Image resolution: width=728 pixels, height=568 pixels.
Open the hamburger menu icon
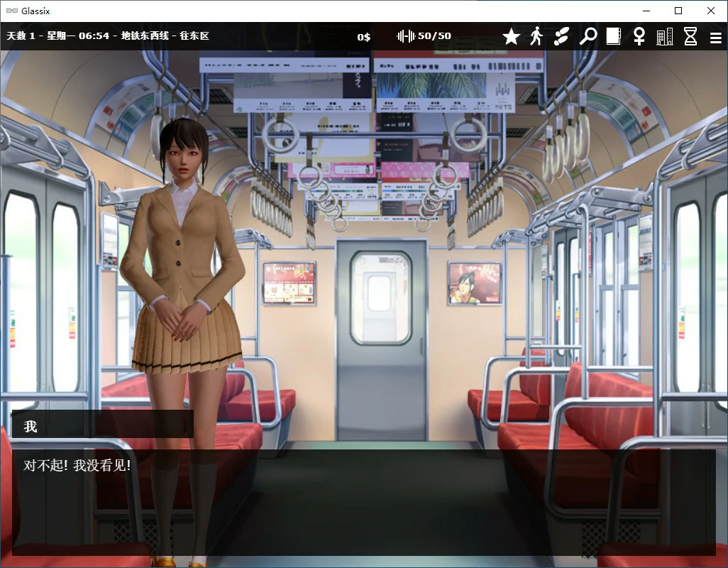click(715, 38)
